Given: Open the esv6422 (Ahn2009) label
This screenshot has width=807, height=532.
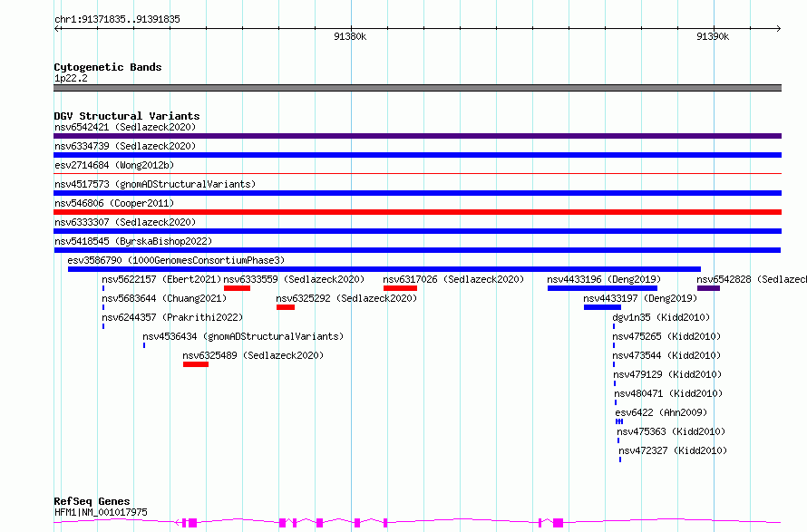Looking at the screenshot, I should coord(661,412).
